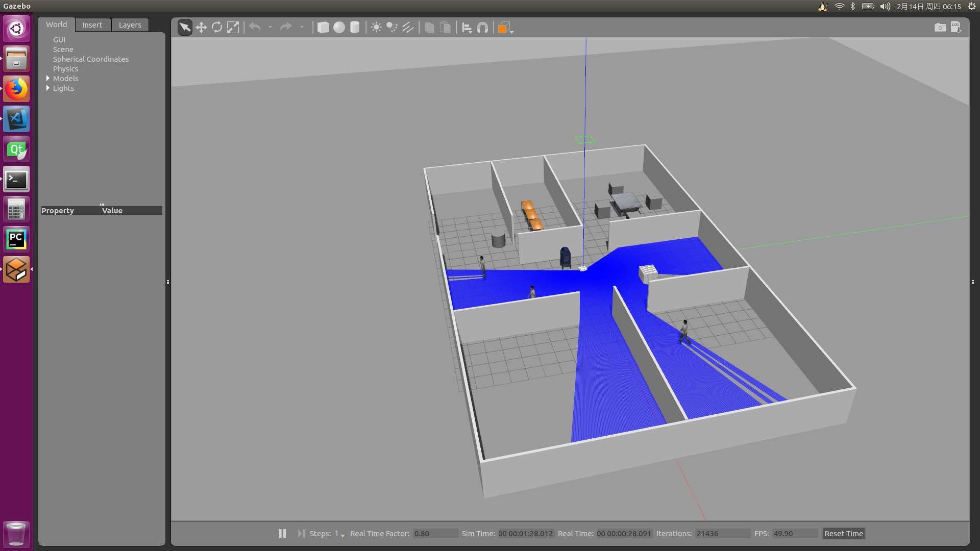
Task: Expand the Lights tree item
Action: 48,88
